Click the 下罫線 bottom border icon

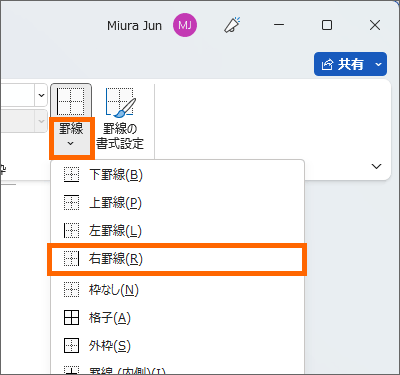click(x=71, y=175)
